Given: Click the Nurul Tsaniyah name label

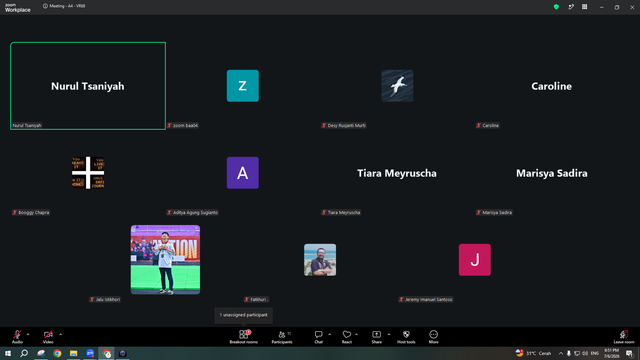Looking at the screenshot, I should point(27,125).
